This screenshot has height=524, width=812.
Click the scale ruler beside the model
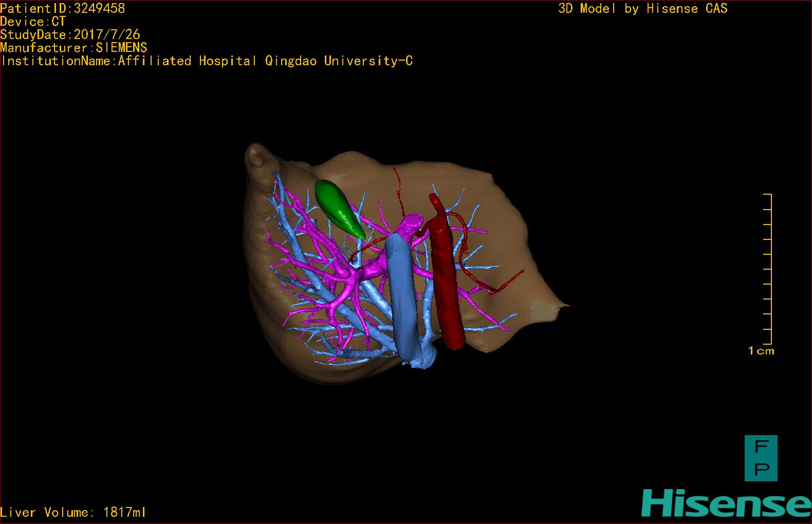(x=767, y=269)
